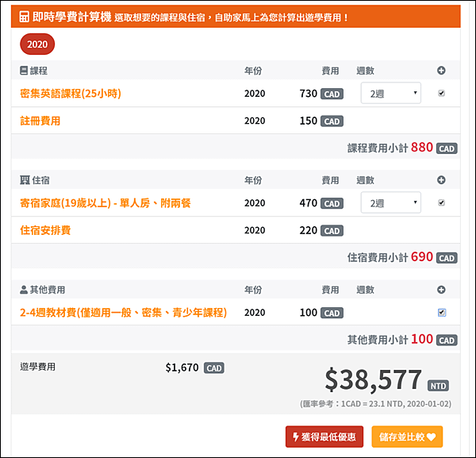Click the calculator icon beside 即時學費計算機
The width and height of the screenshot is (476, 458).
(x=25, y=17)
